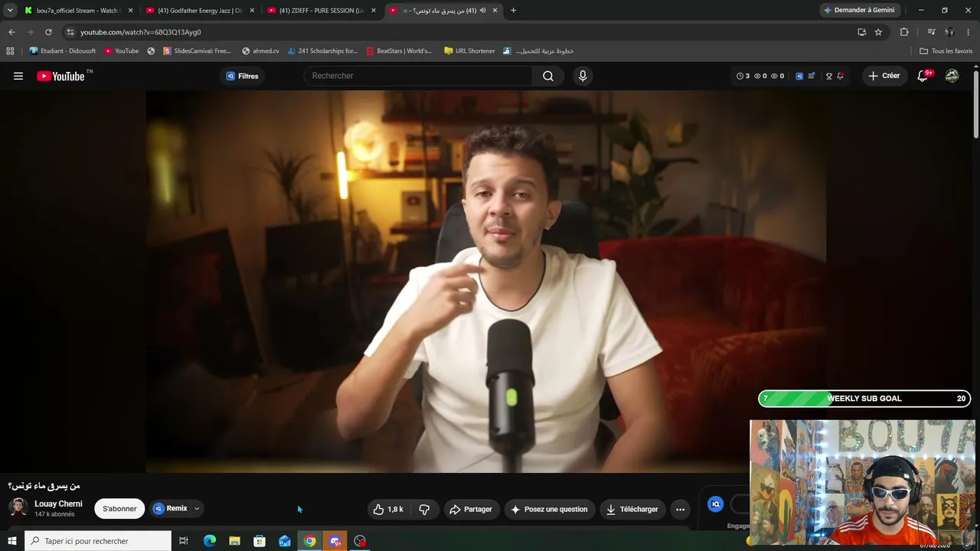Screen dimensions: 980x551
Task: Open ahmed.cv bookmark
Action: [260, 51]
